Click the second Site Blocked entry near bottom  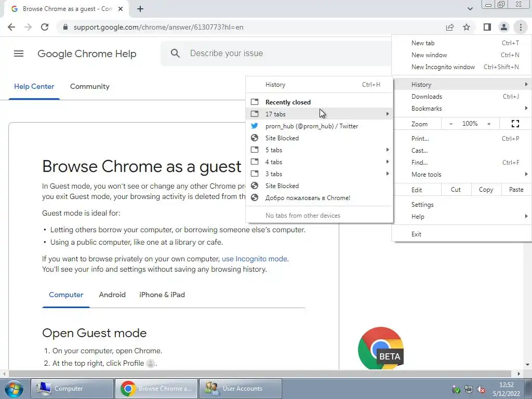tap(320, 186)
